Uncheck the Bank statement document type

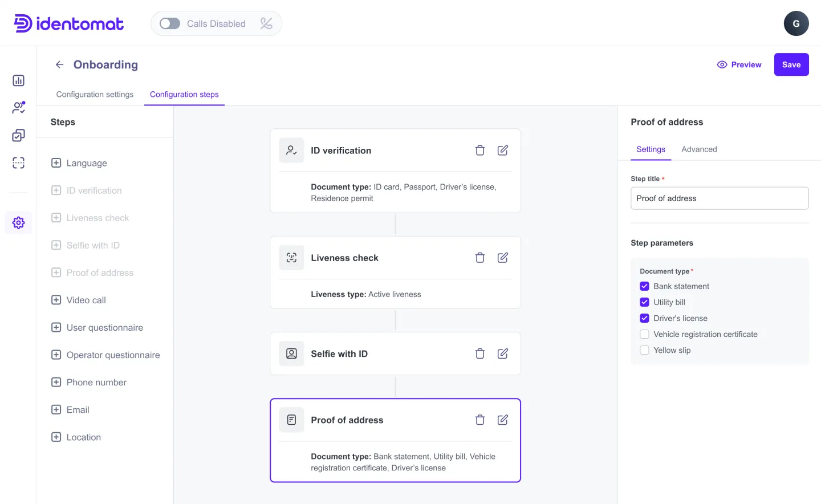[644, 286]
